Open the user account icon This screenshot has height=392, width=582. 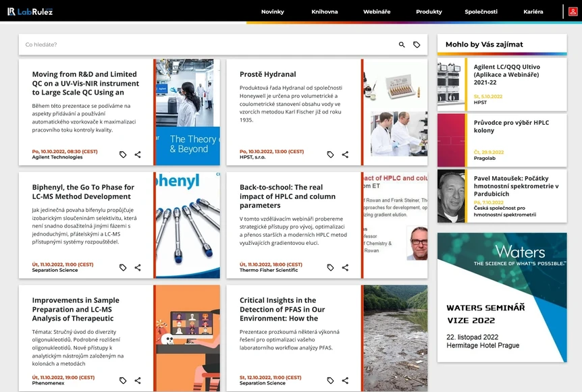(x=573, y=11)
